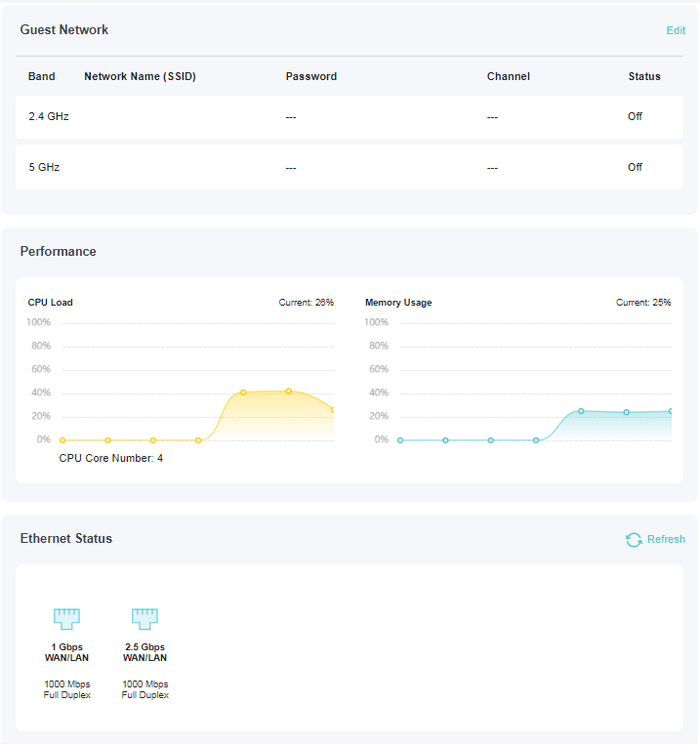
Task: Click the first data point on Memory Usage chart
Action: pyautogui.click(x=400, y=440)
